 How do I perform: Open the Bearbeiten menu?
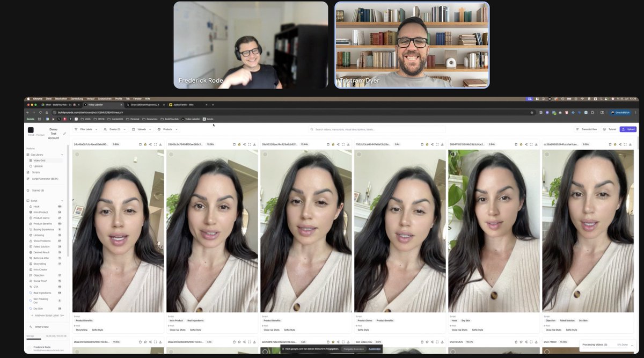pos(61,99)
